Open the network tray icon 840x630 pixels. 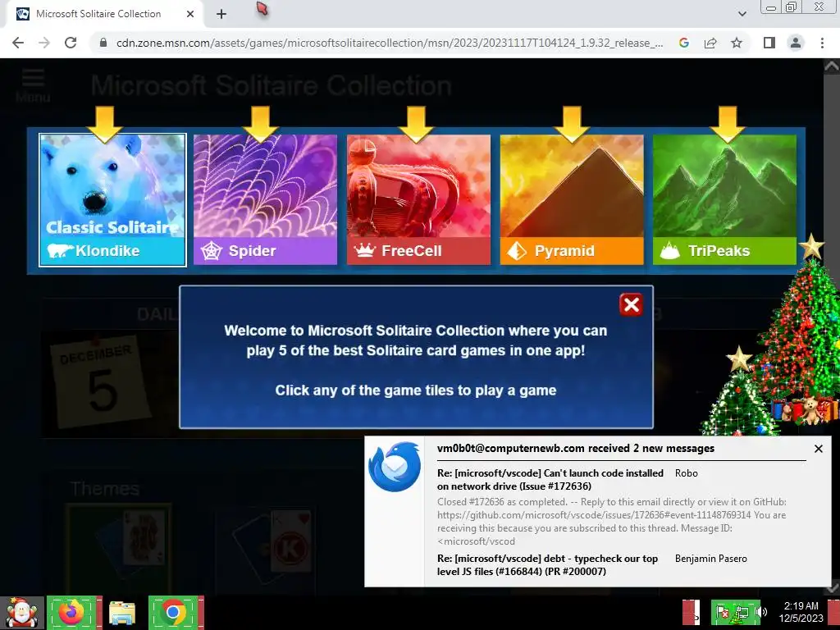pyautogui.click(x=742, y=612)
